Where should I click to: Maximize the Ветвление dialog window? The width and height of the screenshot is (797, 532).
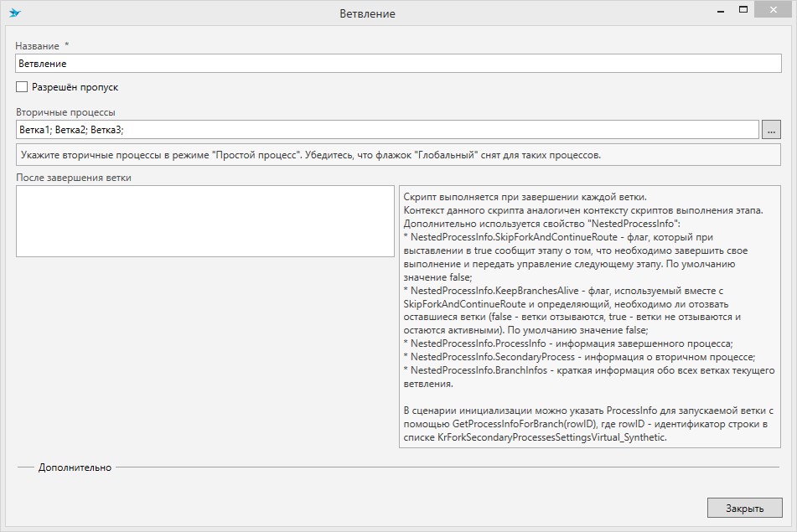click(742, 10)
